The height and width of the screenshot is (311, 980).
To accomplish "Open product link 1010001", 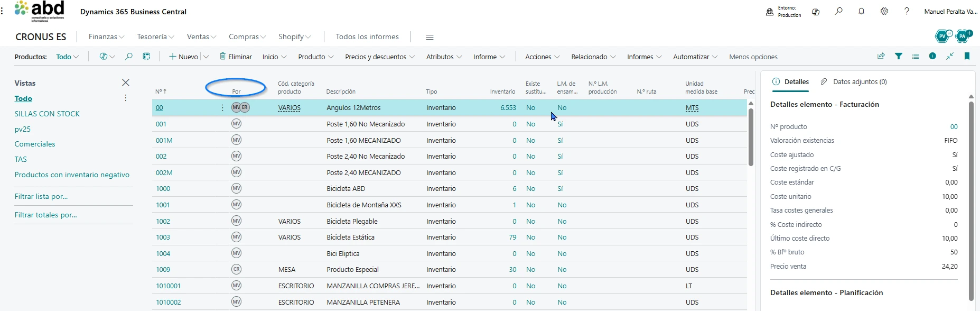I will (x=168, y=286).
